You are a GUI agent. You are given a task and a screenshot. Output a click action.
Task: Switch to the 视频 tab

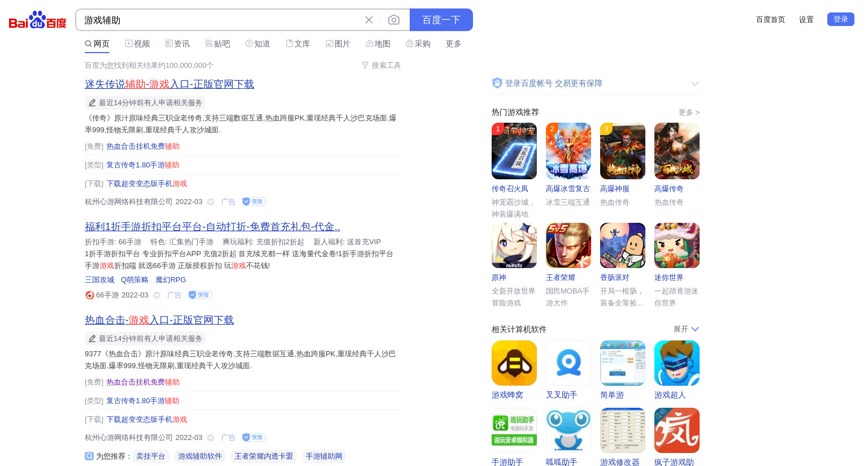click(x=137, y=44)
